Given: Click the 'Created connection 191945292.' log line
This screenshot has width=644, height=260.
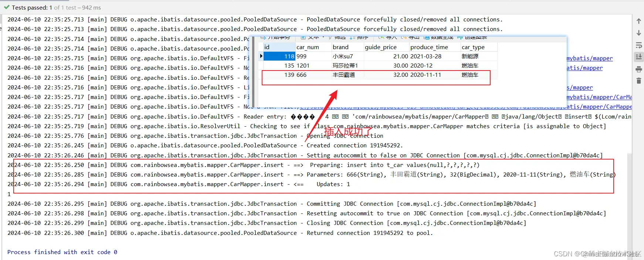Looking at the screenshot, I should coord(205,146).
